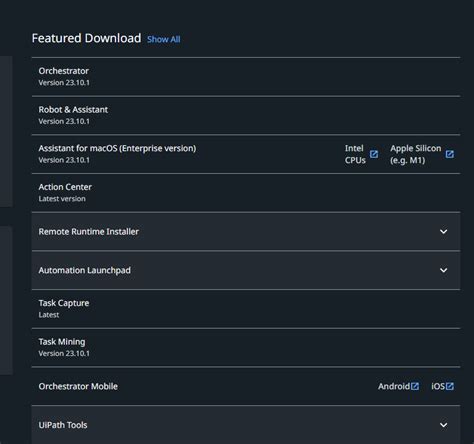Screen dimensions: 474x444
Task: Expand UiPath Tools chevron
Action: tap(443, 425)
